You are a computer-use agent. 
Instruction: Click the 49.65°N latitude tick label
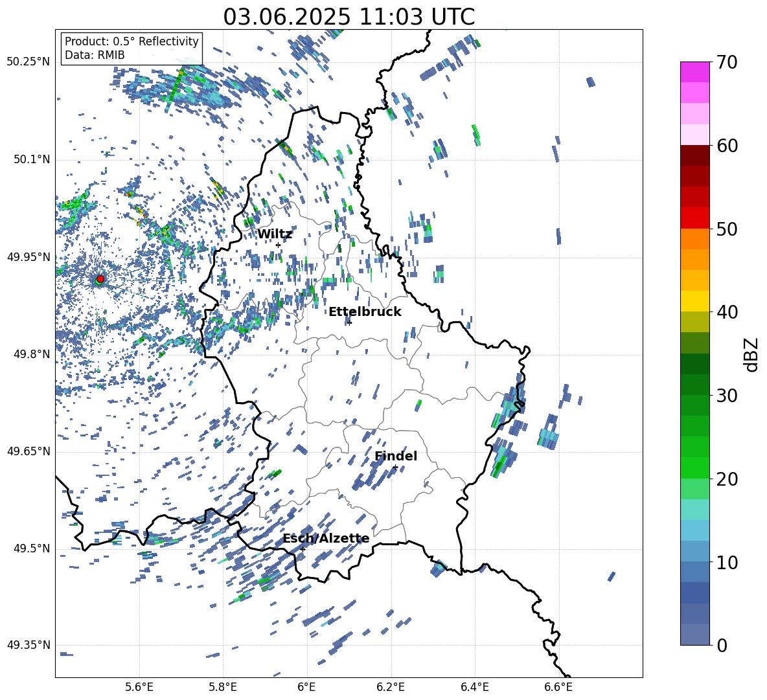click(x=29, y=451)
